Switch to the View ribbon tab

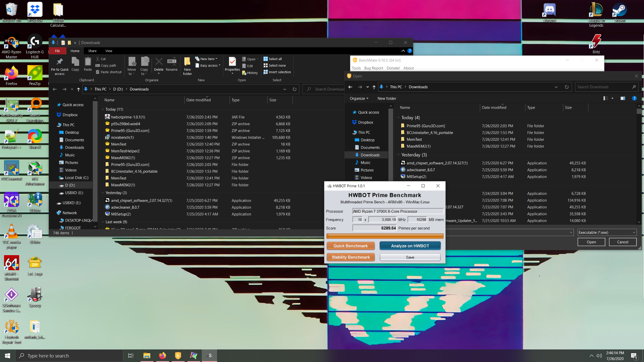coord(109,51)
